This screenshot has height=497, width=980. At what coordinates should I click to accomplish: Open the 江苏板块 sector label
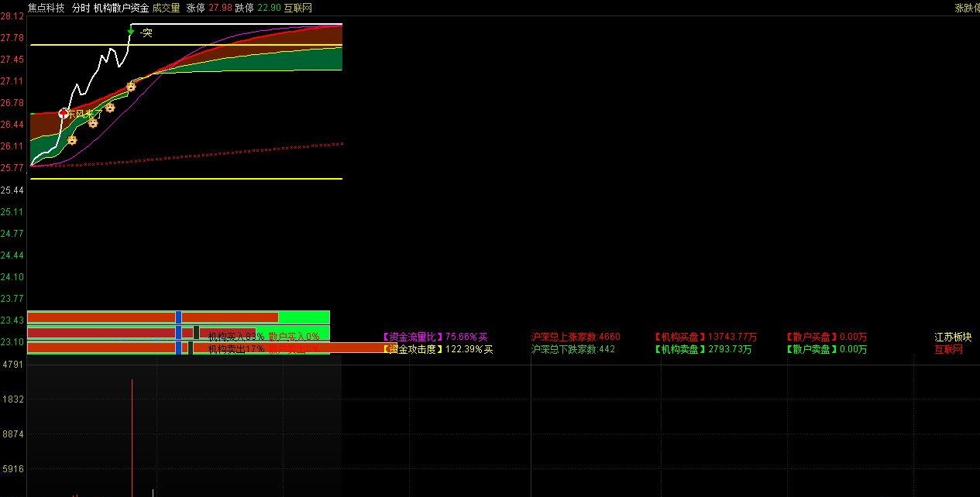click(953, 337)
